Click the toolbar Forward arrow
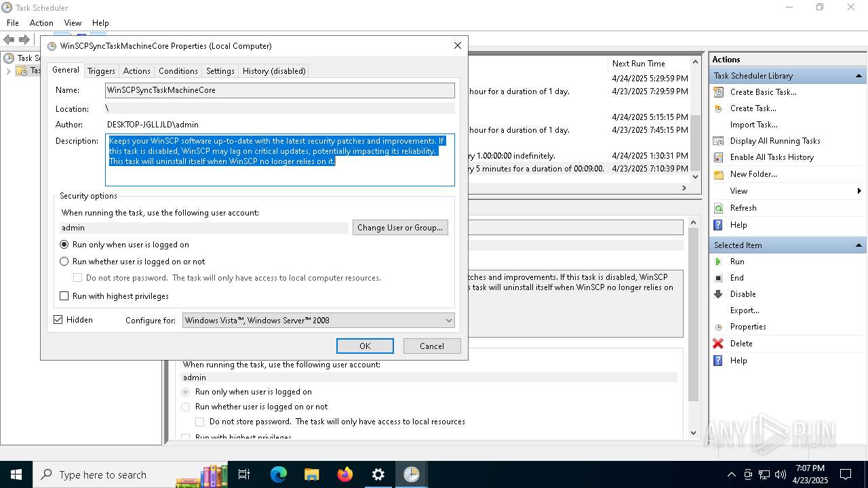The height and width of the screenshot is (488, 868). [x=24, y=39]
